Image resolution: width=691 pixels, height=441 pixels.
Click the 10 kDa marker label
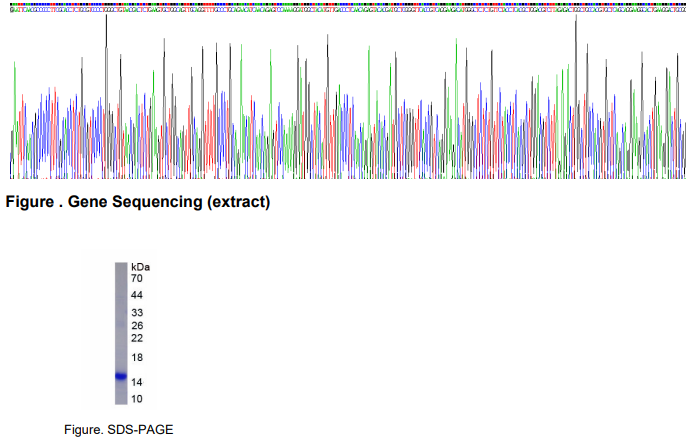click(136, 399)
